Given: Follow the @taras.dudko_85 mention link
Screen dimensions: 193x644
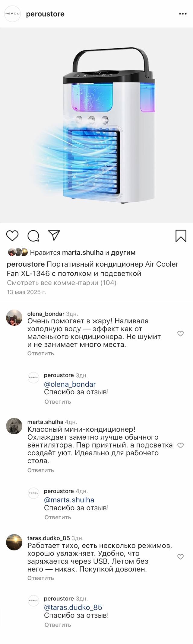Looking at the screenshot, I should click(73, 607).
